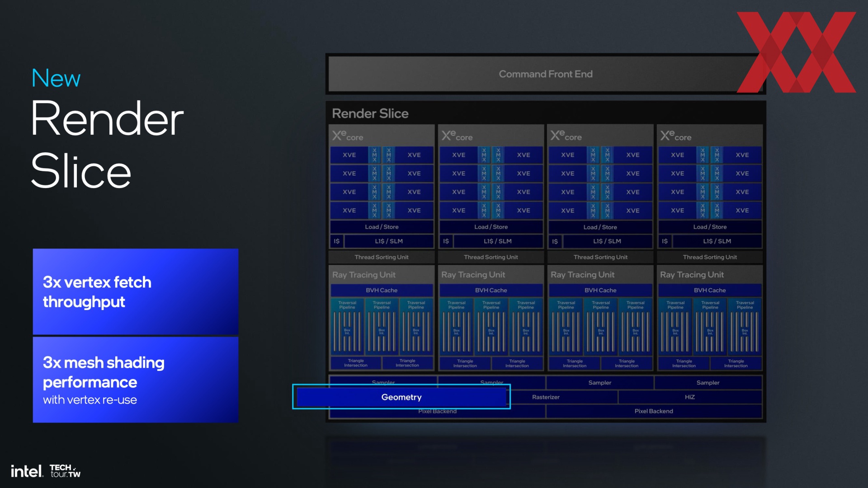This screenshot has width=868, height=488.
Task: Select the Command Front End block
Action: click(545, 74)
